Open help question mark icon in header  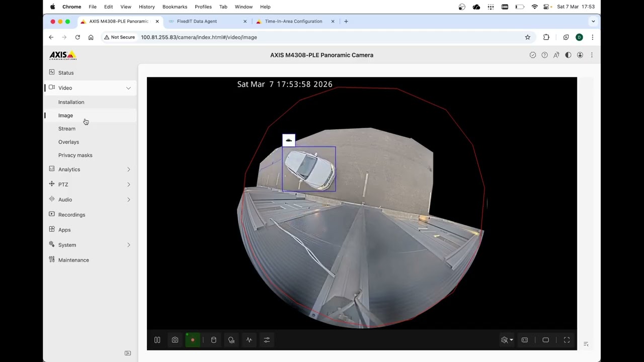pos(544,55)
